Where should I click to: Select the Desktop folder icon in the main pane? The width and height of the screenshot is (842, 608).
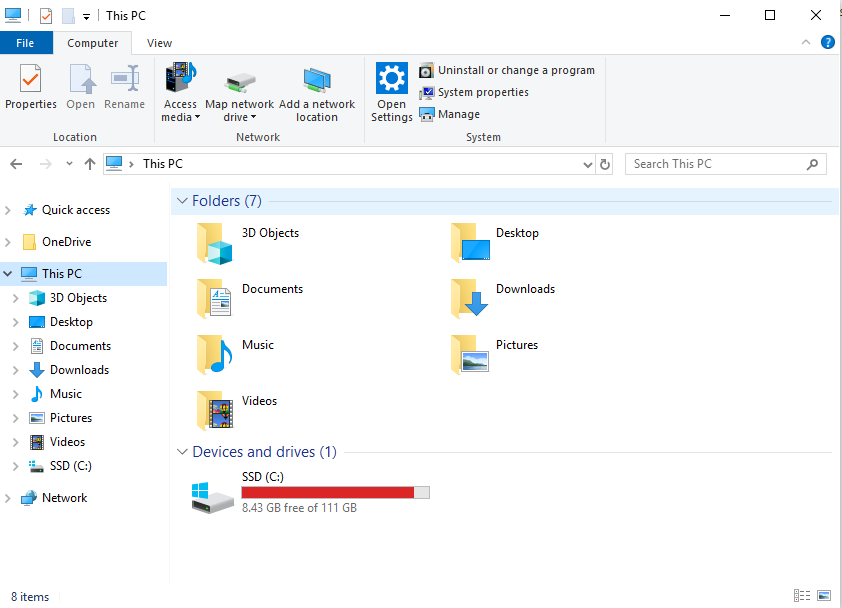point(470,243)
